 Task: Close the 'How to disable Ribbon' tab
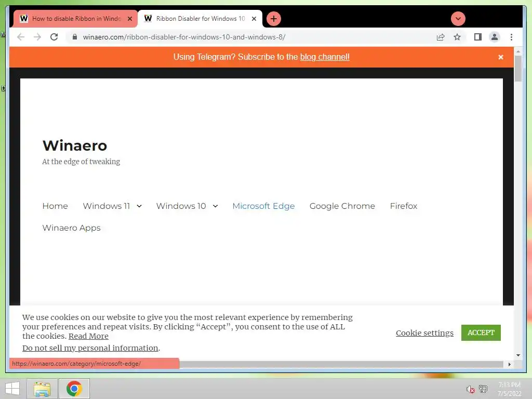(129, 19)
